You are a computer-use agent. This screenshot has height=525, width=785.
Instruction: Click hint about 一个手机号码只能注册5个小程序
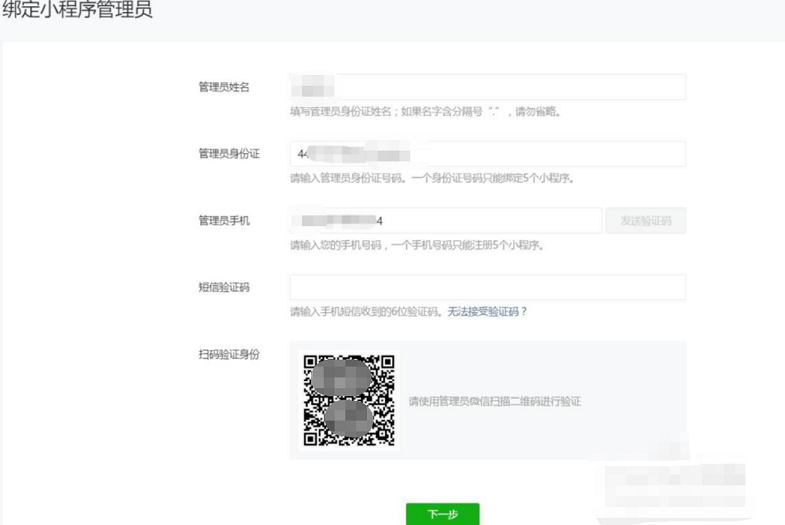pyautogui.click(x=417, y=246)
